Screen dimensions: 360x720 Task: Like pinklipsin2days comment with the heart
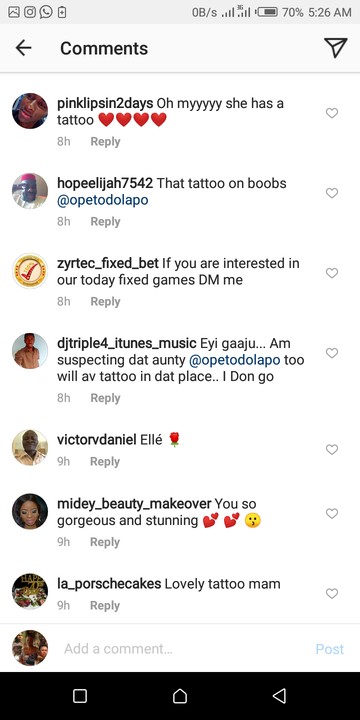coord(332,113)
